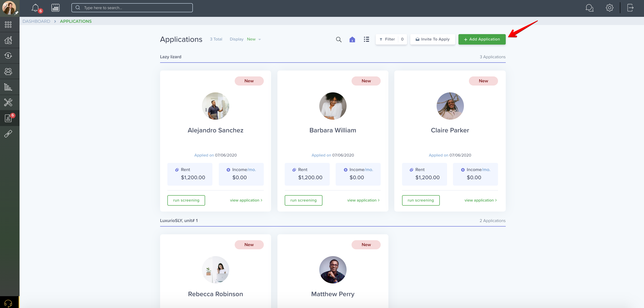The image size is (644, 308).
Task: Click Rebecca Robinson profile photo
Action: tap(216, 270)
